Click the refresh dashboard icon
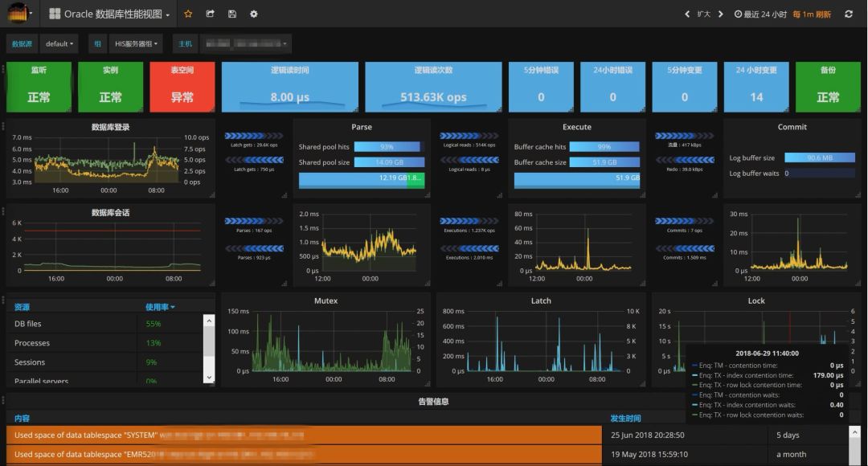The width and height of the screenshot is (868, 466). [848, 14]
